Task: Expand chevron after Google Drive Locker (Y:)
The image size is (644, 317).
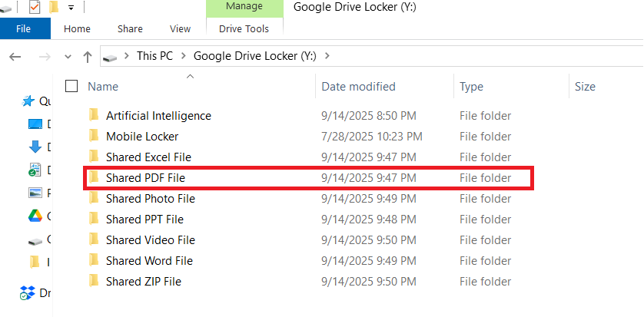Action: tap(327, 55)
